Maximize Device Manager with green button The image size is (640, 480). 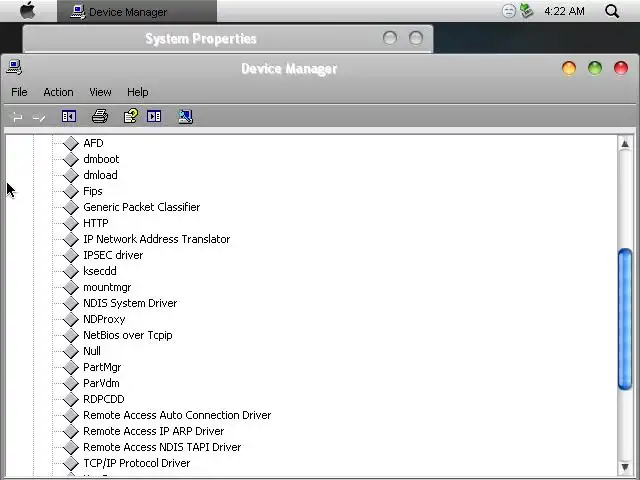[x=595, y=68]
